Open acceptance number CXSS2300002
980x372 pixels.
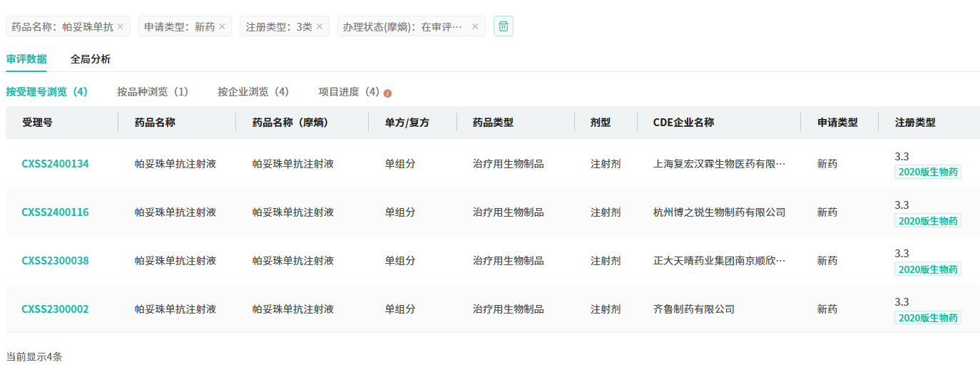(x=55, y=309)
